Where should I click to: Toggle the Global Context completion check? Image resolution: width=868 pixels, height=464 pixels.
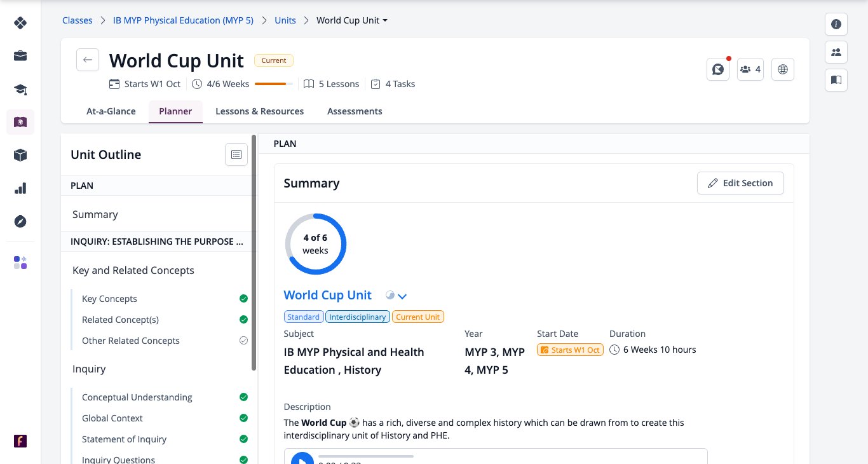click(x=243, y=418)
